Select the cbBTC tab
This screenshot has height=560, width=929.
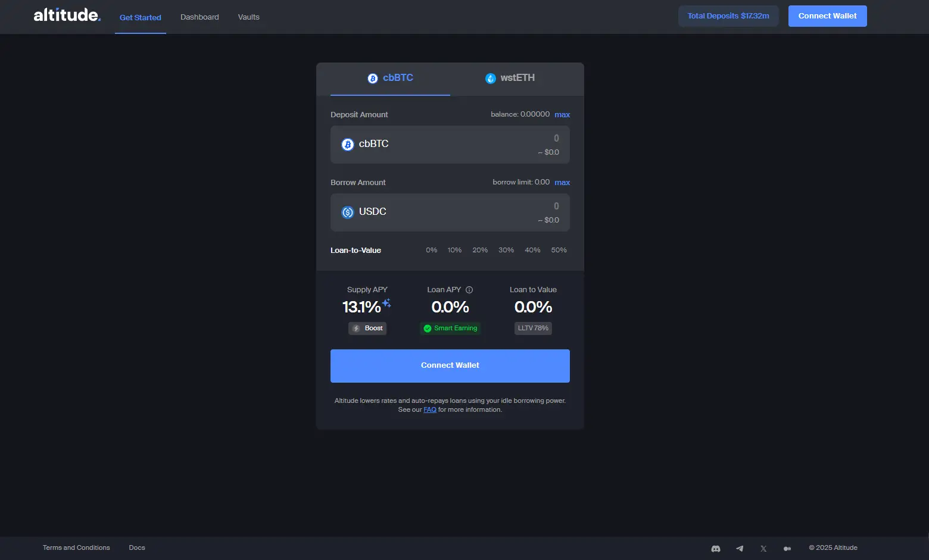point(390,79)
